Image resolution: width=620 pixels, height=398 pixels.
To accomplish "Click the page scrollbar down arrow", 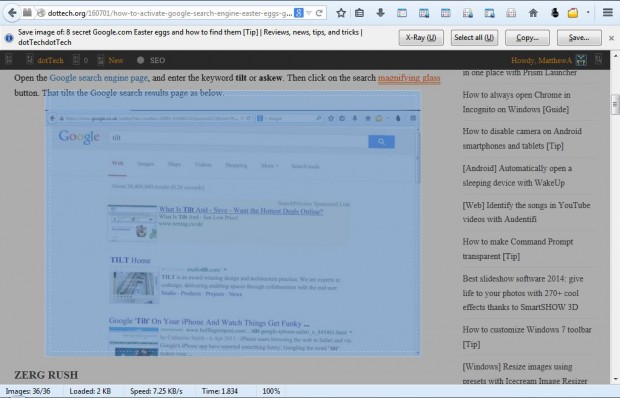I will 615,380.
